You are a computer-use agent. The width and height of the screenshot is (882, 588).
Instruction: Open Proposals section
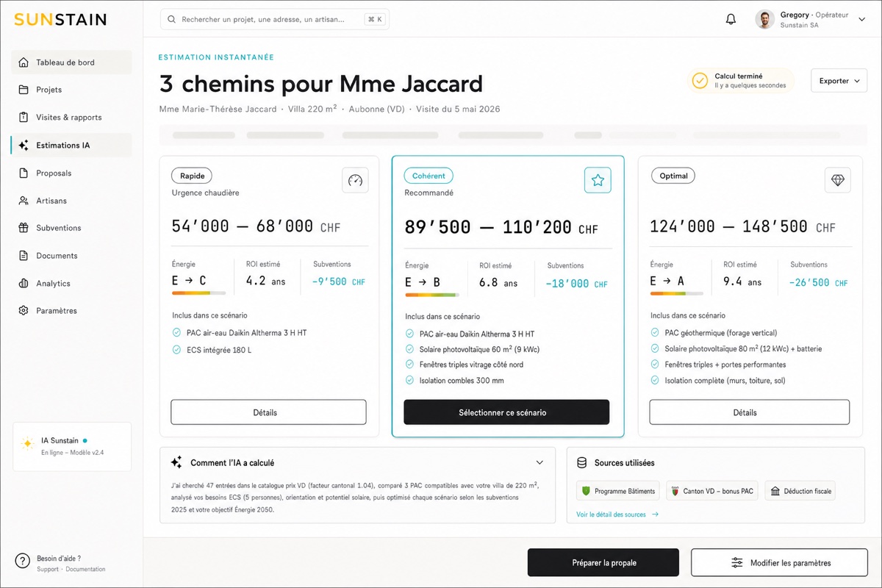[x=71, y=173]
